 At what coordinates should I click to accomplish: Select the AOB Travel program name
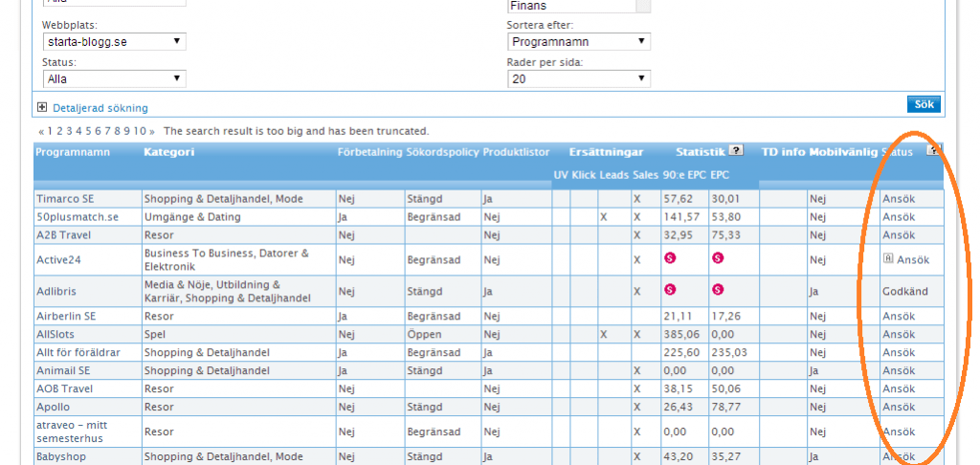pos(65,388)
